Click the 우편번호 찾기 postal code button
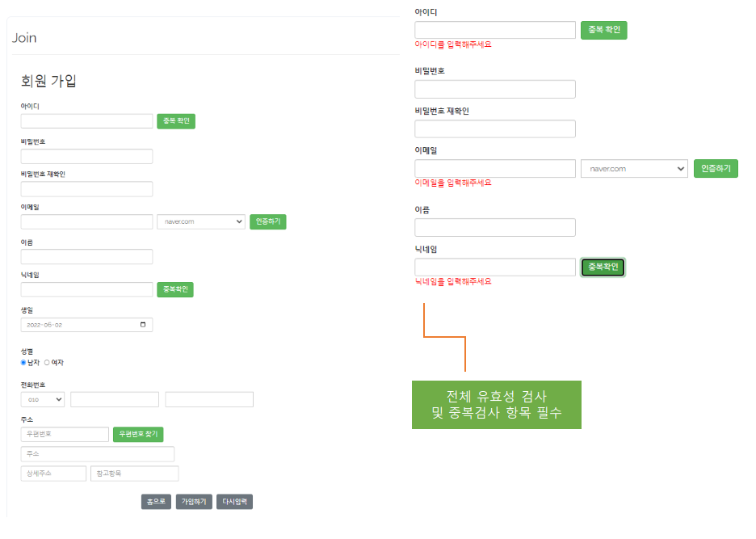756x539 pixels. 137,434
